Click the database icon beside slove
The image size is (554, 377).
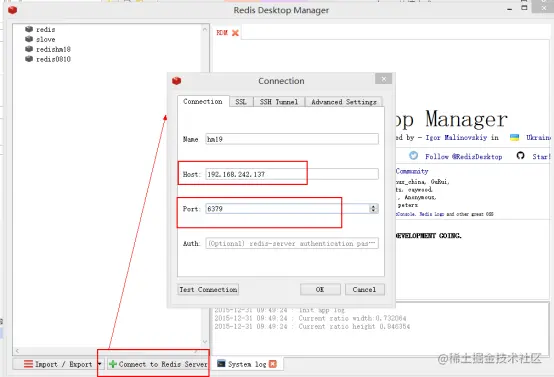[29, 39]
